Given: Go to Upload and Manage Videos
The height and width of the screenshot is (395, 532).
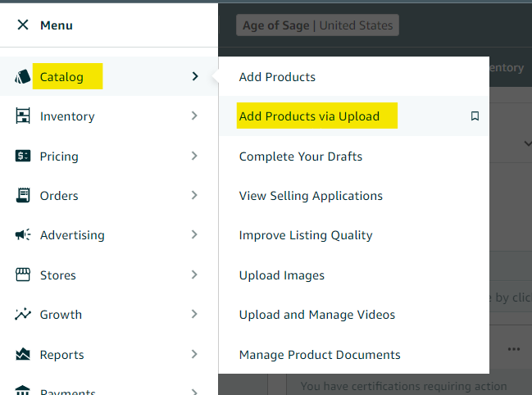Looking at the screenshot, I should click(316, 315).
